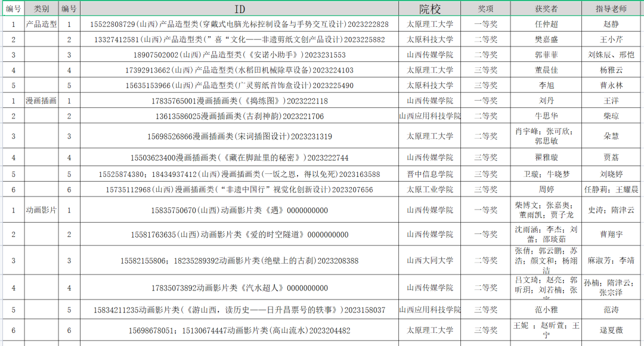The width and height of the screenshot is (644, 346).
Task: Select teacher cell 贾荔
Action: pos(611,157)
